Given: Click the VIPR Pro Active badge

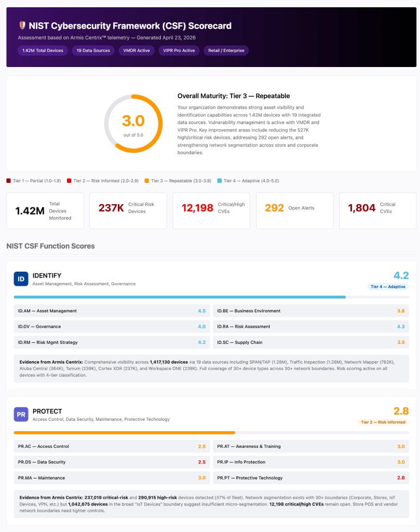Looking at the screenshot, I should tap(179, 50).
